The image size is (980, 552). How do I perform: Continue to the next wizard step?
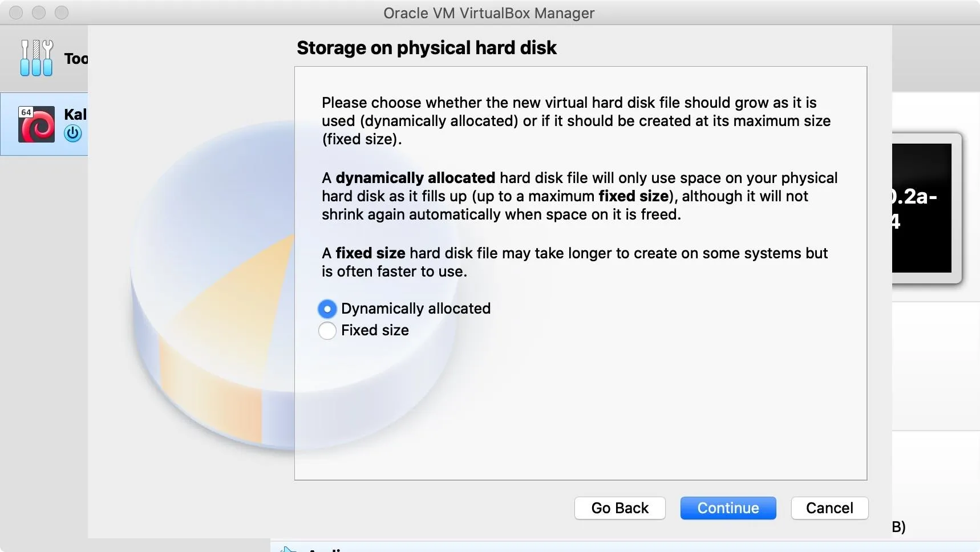[x=728, y=508]
